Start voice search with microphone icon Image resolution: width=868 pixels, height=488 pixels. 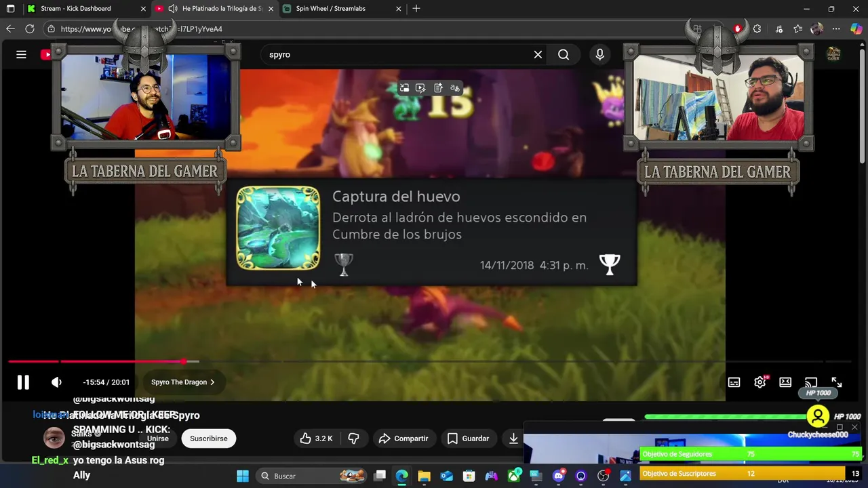click(599, 55)
